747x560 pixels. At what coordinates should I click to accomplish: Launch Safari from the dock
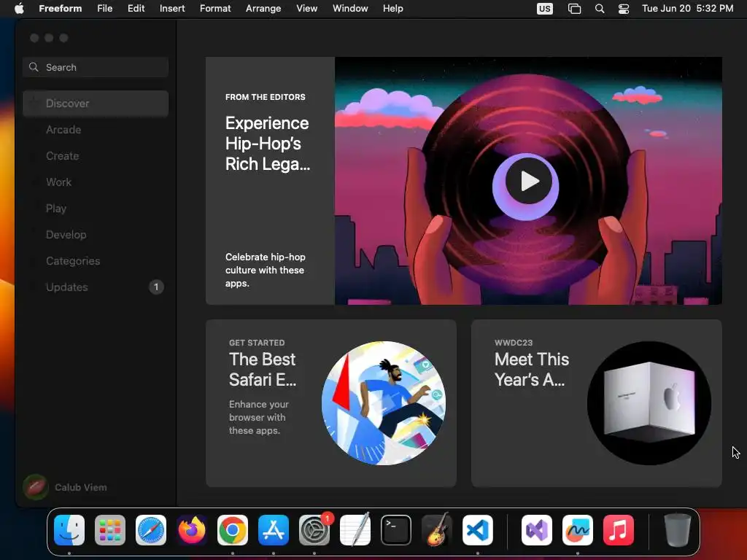click(x=151, y=530)
